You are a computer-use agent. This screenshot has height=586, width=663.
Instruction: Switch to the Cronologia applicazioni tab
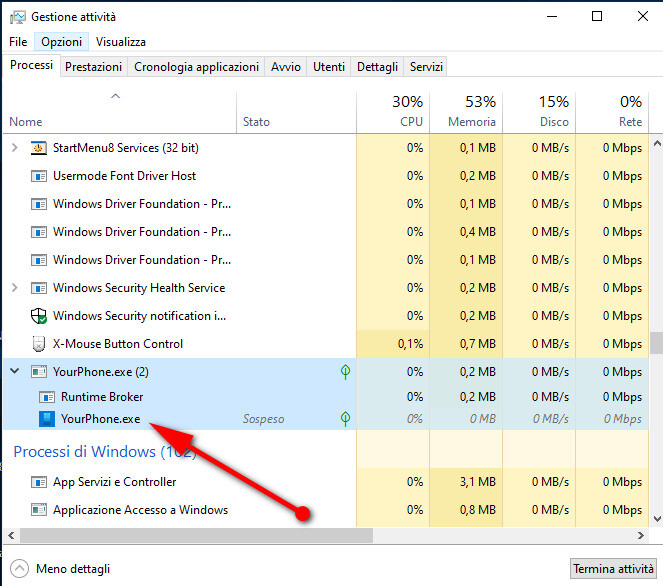196,67
